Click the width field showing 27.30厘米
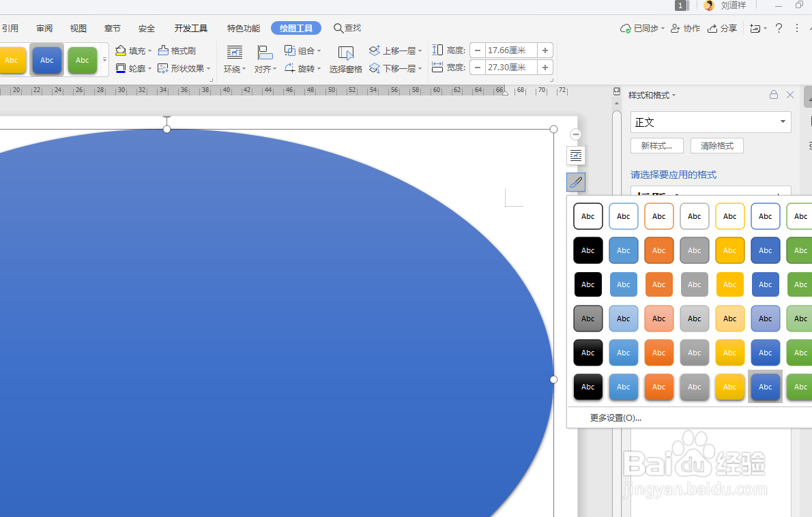This screenshot has height=517, width=812. click(x=511, y=68)
